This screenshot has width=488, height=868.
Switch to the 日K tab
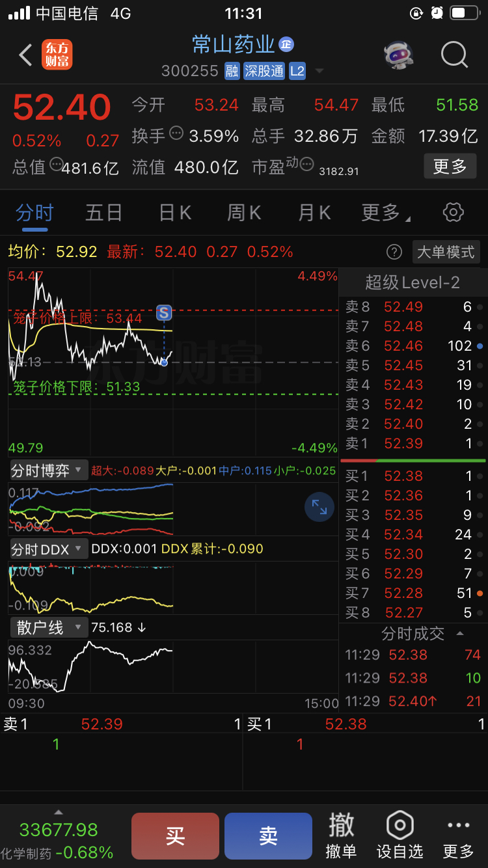tap(175, 213)
